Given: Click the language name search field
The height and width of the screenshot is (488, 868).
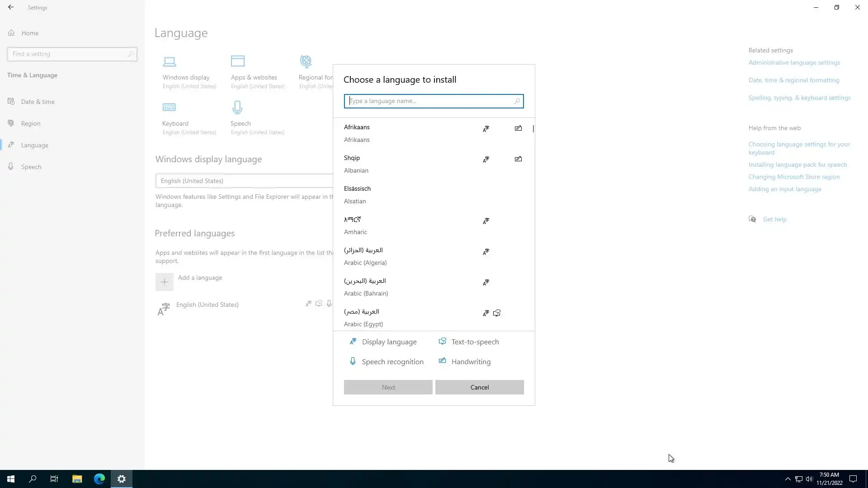Looking at the screenshot, I should [x=429, y=101].
